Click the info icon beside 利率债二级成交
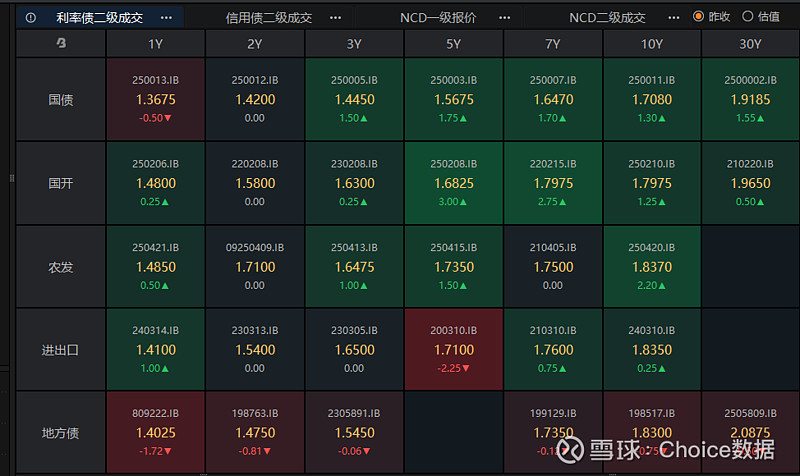 click(x=31, y=18)
